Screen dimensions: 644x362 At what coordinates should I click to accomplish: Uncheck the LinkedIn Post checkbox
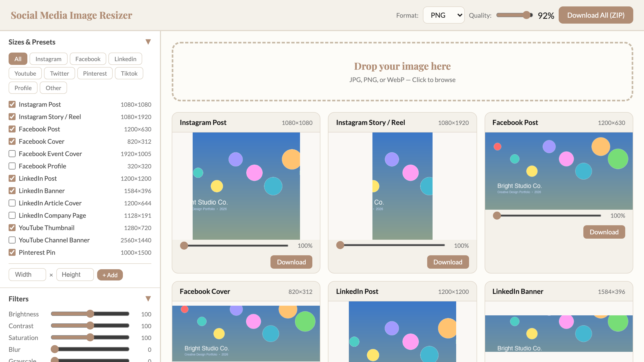pos(12,178)
